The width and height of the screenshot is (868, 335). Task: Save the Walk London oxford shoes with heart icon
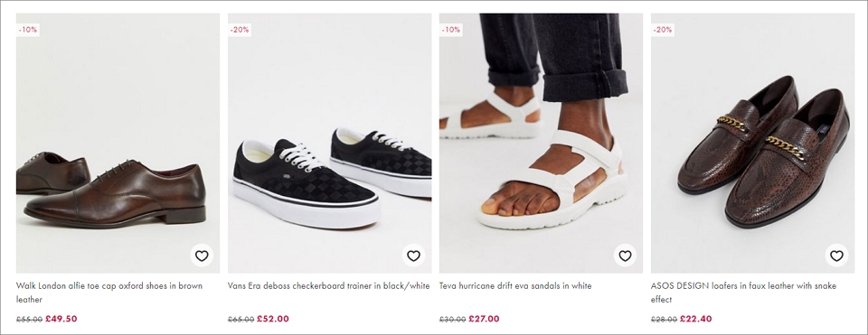click(202, 256)
